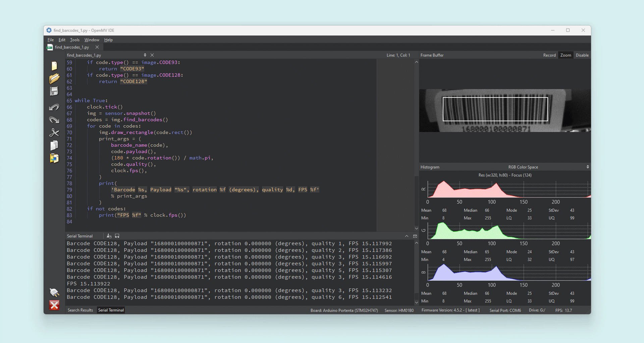Open the Tools menu
Screen dimensions: 644x343
[75, 40]
